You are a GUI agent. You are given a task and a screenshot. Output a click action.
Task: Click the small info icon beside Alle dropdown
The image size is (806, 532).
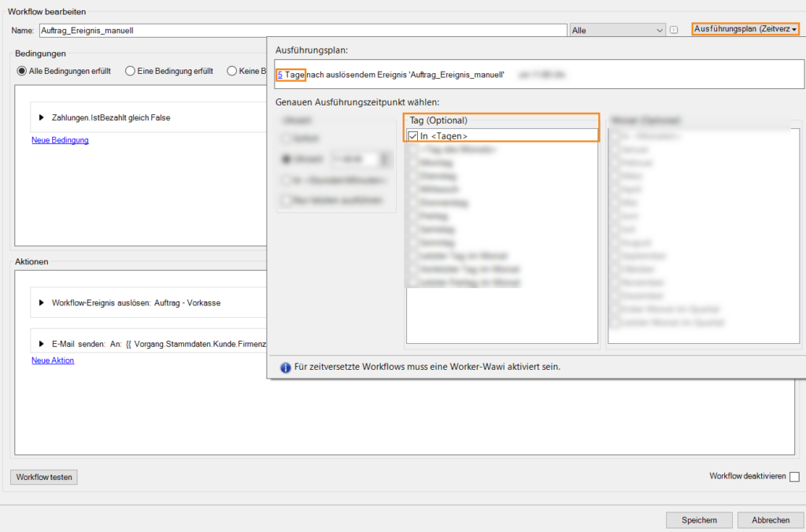[x=674, y=30]
